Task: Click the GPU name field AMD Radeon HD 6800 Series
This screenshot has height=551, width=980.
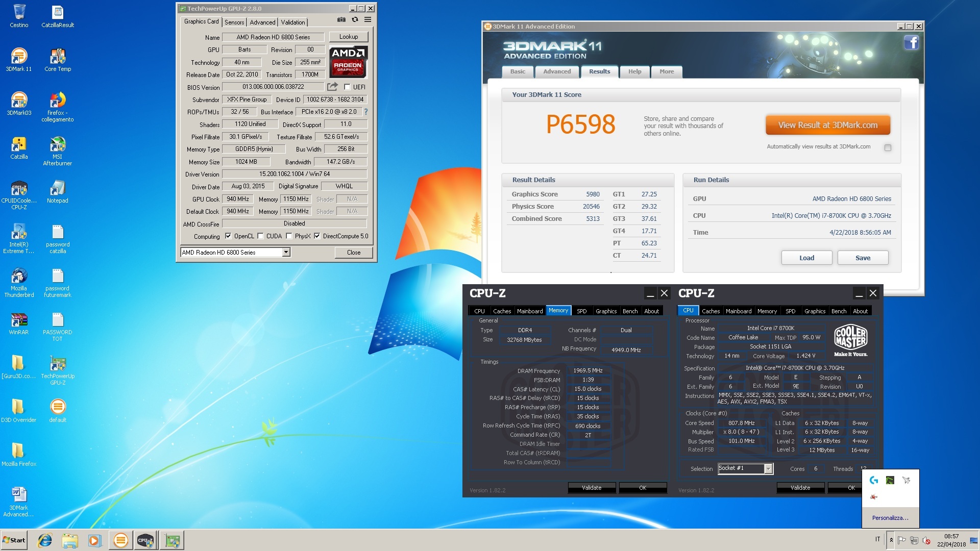Action: click(x=273, y=37)
